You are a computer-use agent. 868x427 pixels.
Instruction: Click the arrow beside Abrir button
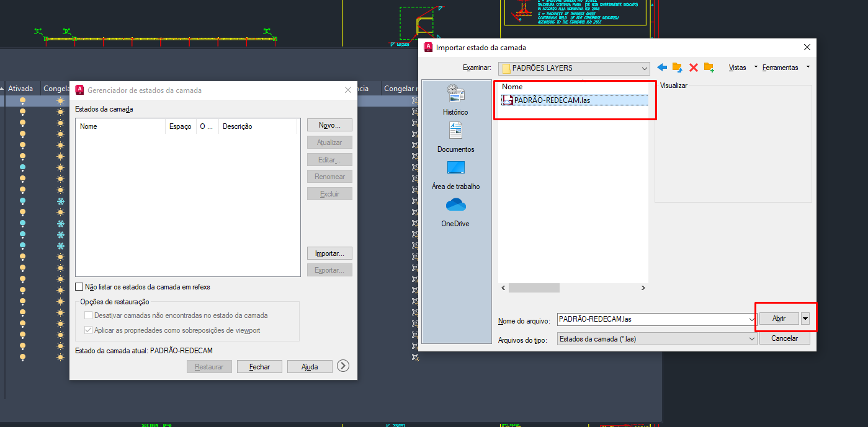coord(805,319)
